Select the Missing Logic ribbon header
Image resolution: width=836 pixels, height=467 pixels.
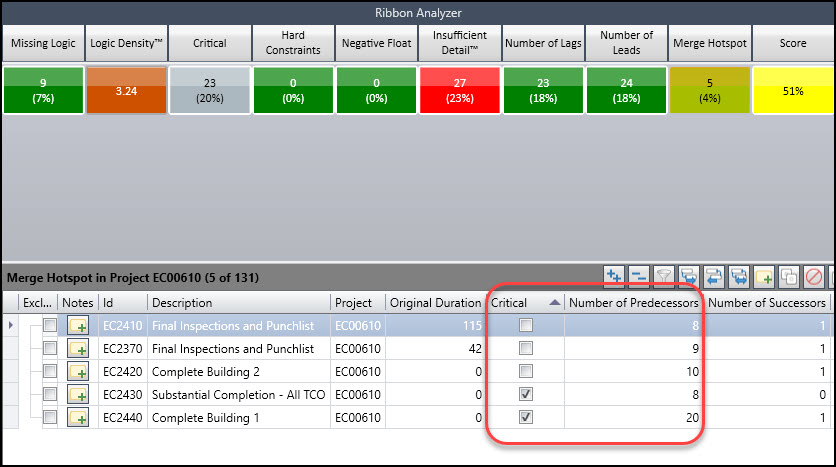tap(43, 43)
